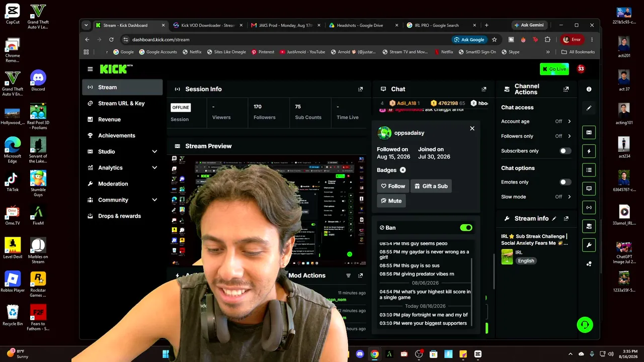Toggle the channel actions widget icon

(589, 226)
